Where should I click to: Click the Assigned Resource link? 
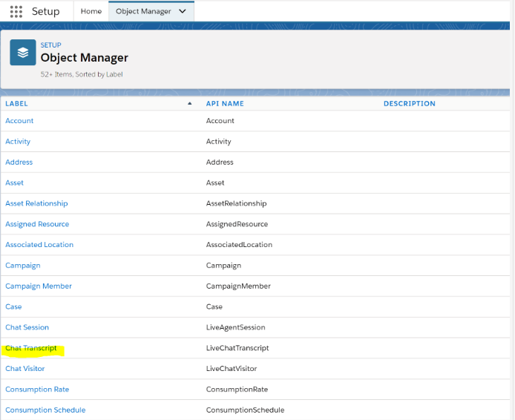[x=37, y=224]
